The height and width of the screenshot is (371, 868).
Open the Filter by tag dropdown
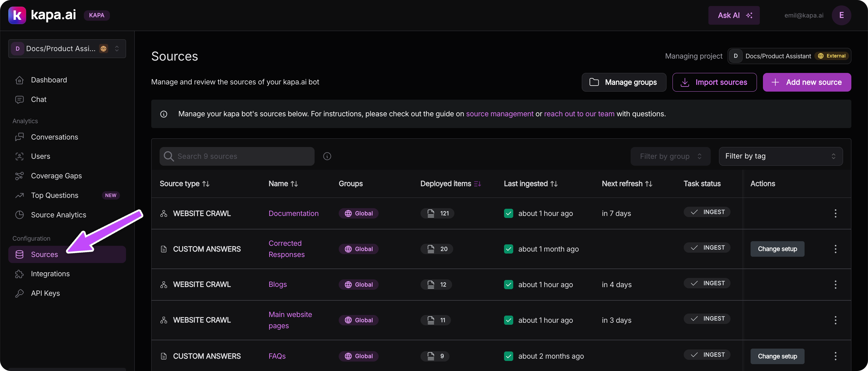coord(780,156)
